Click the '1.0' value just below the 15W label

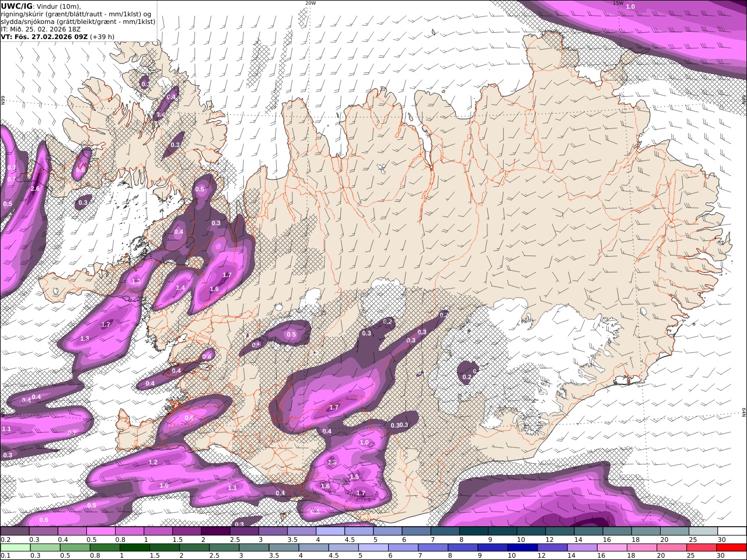(x=630, y=6)
